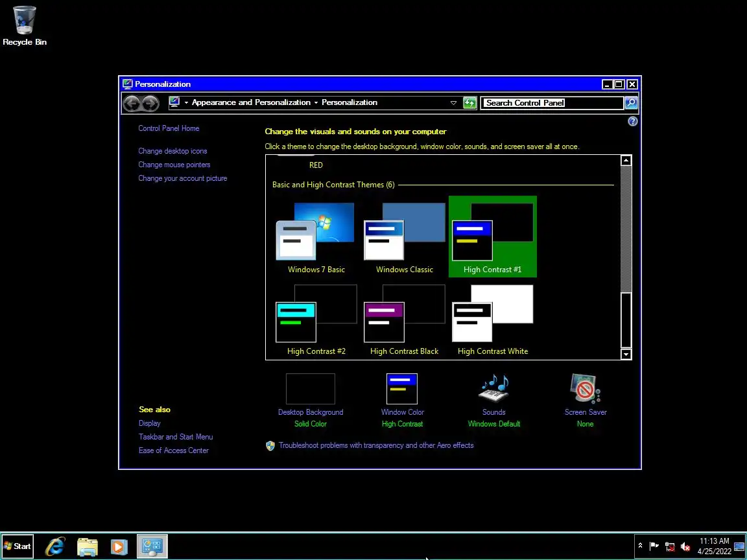Click the search magnifier icon
The width and height of the screenshot is (747, 560).
pyautogui.click(x=631, y=102)
